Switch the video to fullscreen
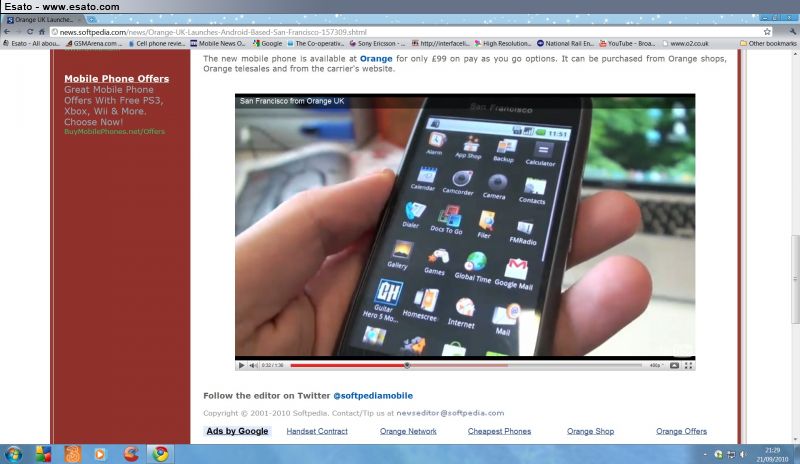Viewport: 800px width, 464px height. tap(688, 365)
